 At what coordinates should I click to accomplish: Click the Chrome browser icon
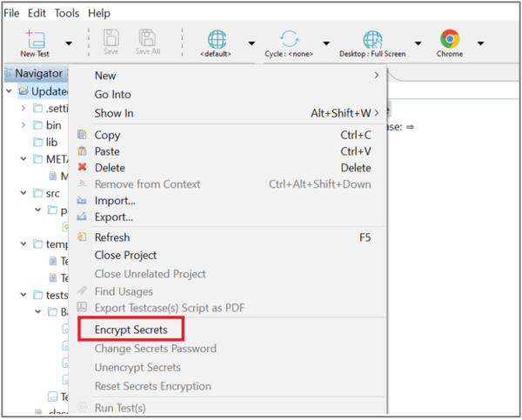tap(450, 38)
